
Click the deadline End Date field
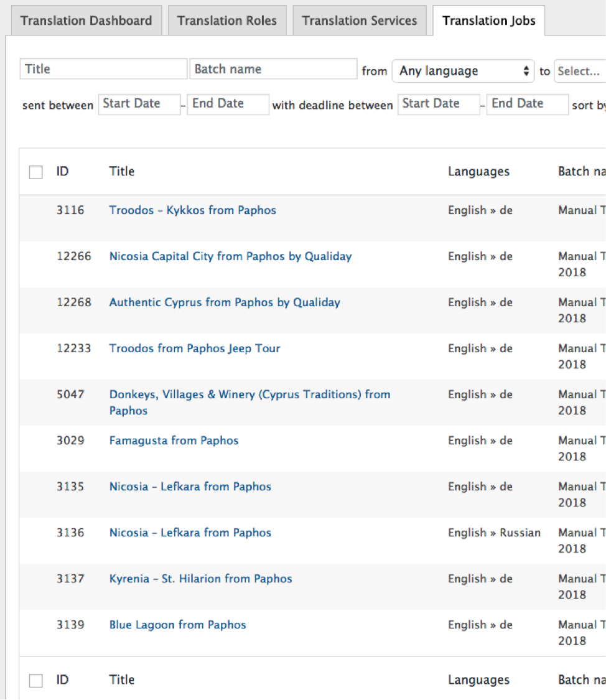[x=527, y=104]
